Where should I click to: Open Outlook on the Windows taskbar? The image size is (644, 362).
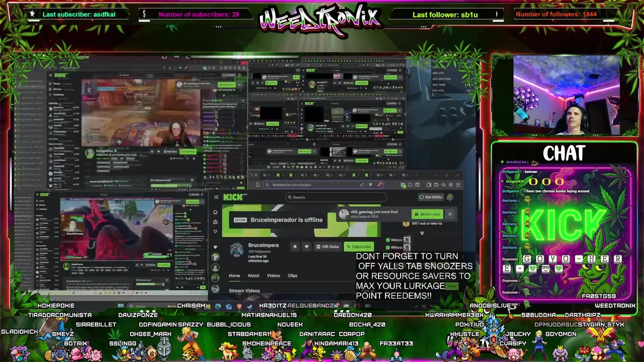229,306
